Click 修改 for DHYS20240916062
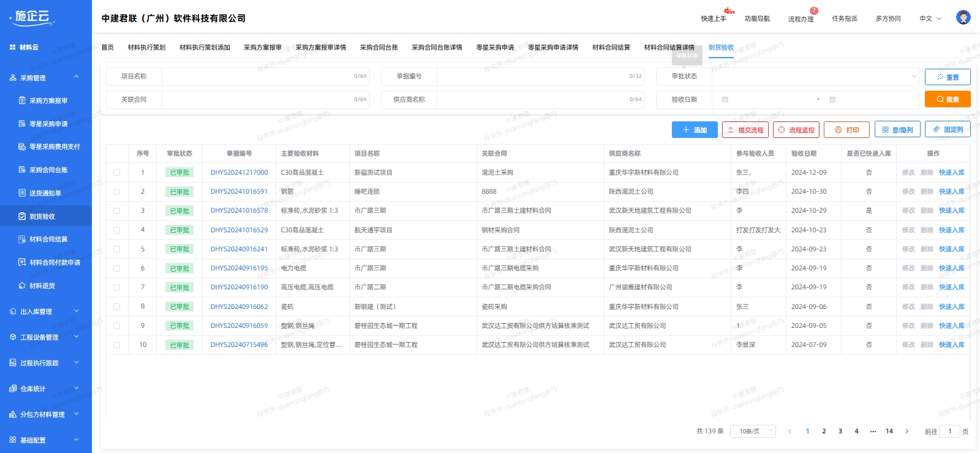The width and height of the screenshot is (980, 453). coord(908,307)
